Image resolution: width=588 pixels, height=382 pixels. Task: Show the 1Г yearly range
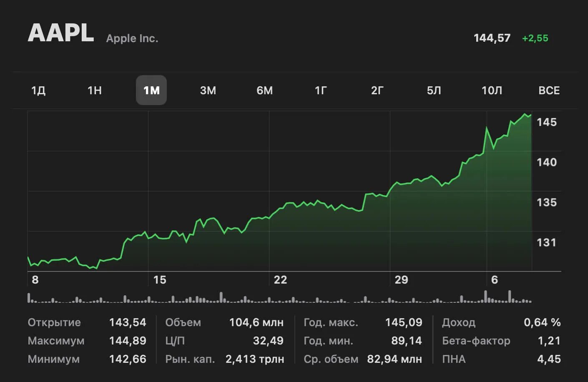321,90
